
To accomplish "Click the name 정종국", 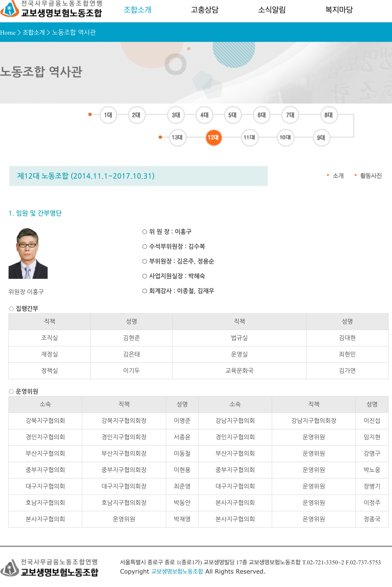I will [x=372, y=519].
